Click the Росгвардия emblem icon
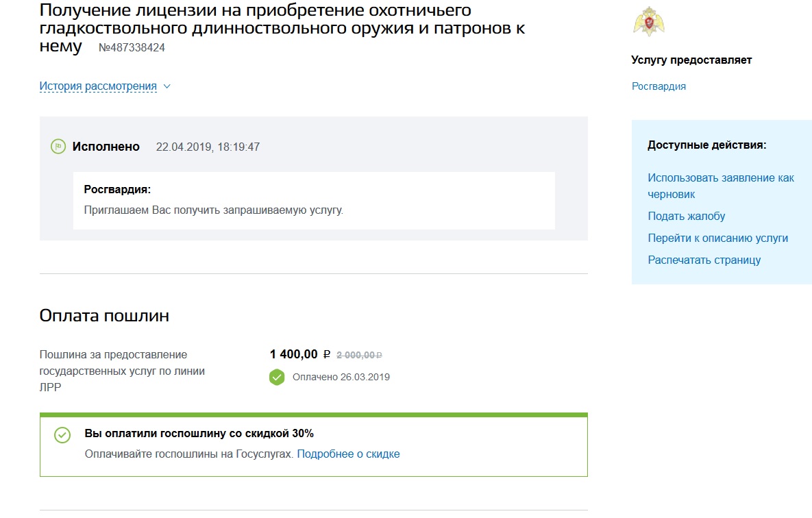The height and width of the screenshot is (518, 812). [x=649, y=23]
